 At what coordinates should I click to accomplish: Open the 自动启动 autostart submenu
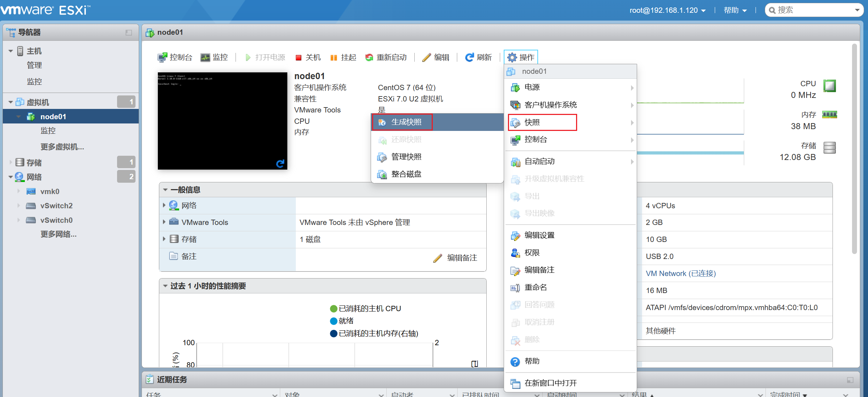570,161
